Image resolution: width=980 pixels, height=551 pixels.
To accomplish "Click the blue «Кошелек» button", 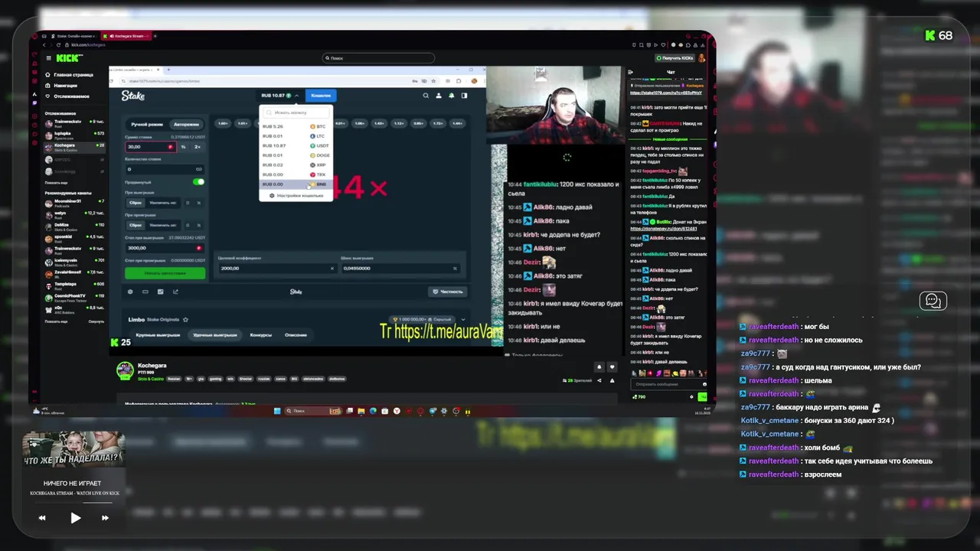I will pos(321,96).
